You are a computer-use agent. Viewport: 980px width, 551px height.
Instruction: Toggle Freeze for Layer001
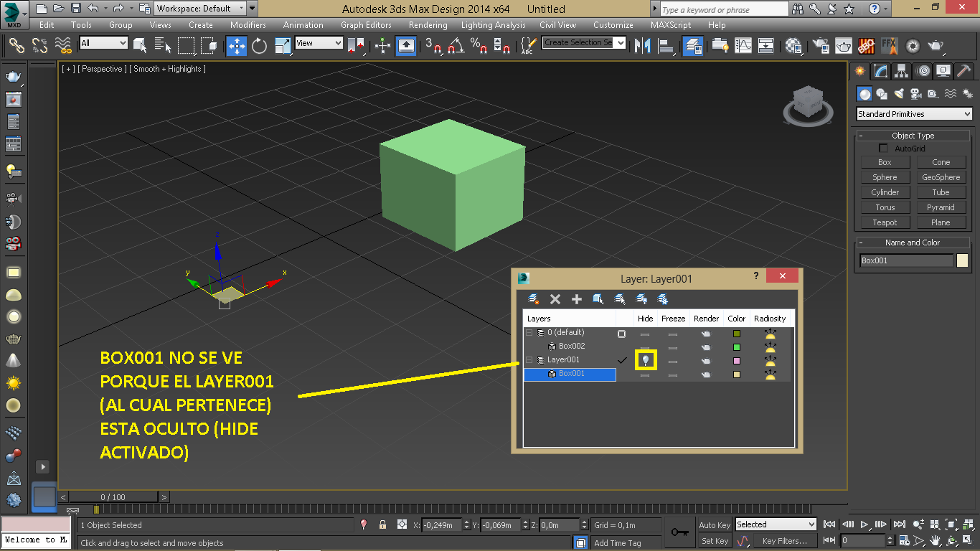point(673,360)
